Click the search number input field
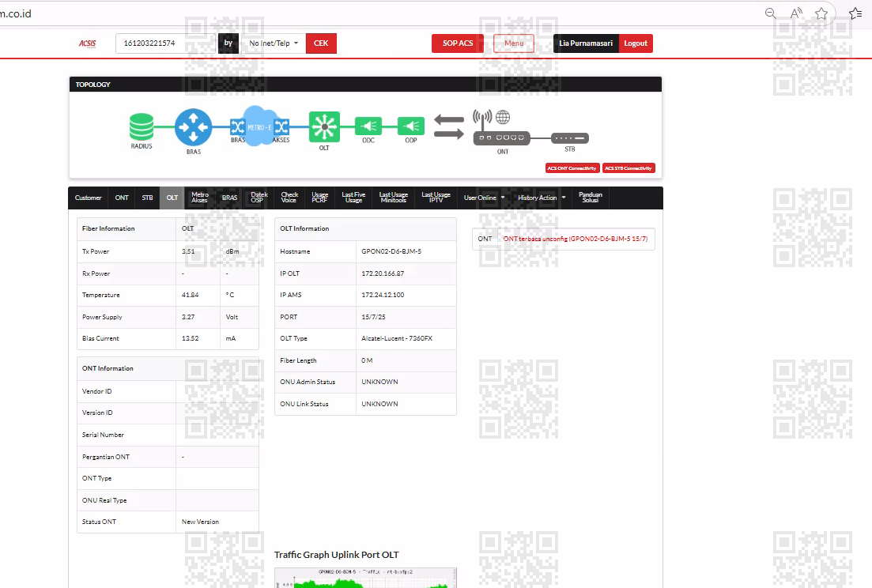This screenshot has height=588, width=872. [166, 43]
